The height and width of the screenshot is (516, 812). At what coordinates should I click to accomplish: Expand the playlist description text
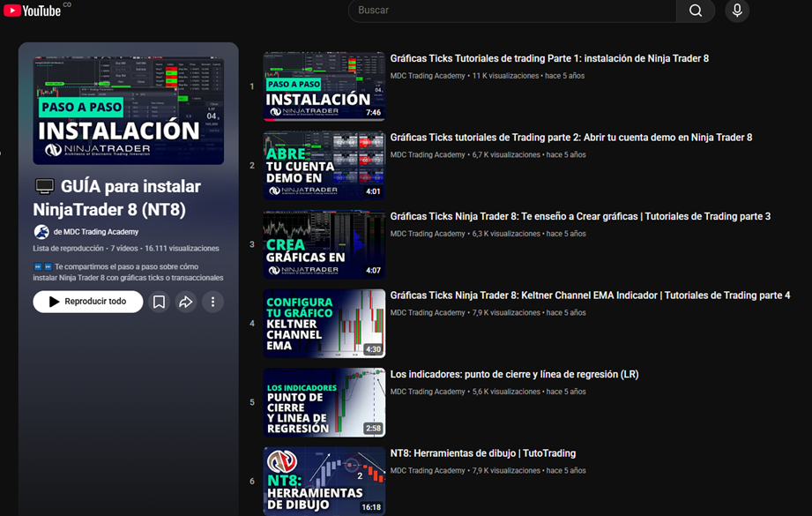[128, 272]
